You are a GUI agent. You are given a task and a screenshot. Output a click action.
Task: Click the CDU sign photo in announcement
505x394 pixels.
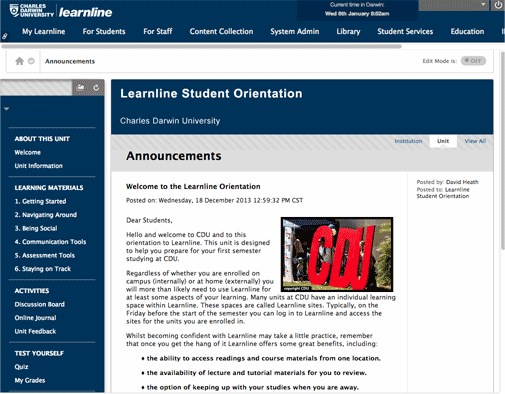pos(337,254)
